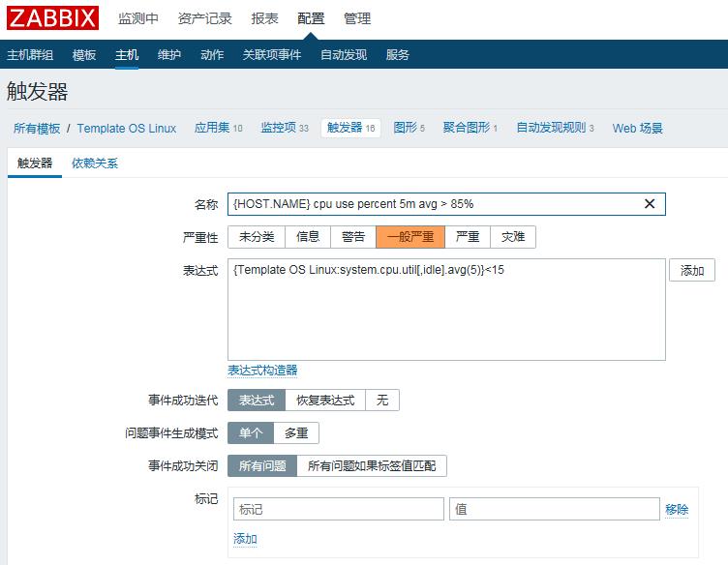Set severity to 未分类
The width and height of the screenshot is (728, 565).
pyautogui.click(x=257, y=237)
